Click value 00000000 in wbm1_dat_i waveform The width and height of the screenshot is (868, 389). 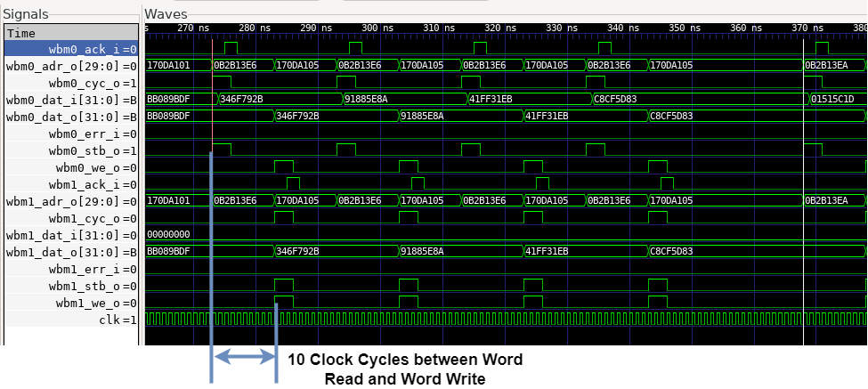coord(169,234)
